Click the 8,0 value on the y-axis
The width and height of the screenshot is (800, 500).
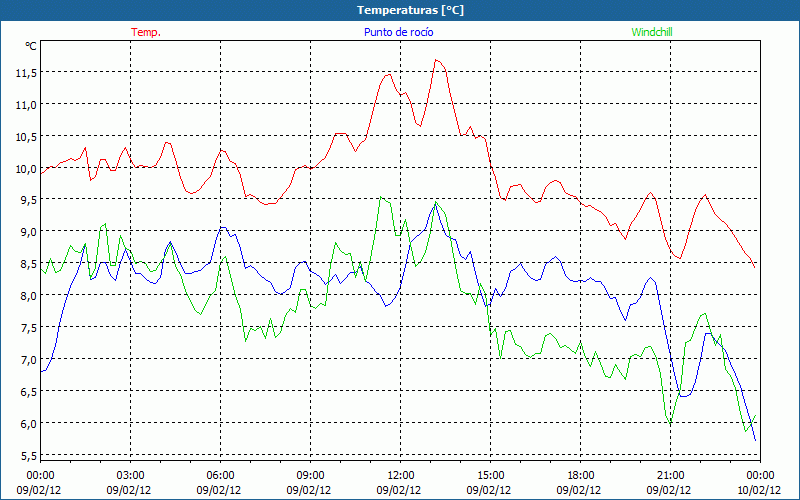pyautogui.click(x=29, y=296)
